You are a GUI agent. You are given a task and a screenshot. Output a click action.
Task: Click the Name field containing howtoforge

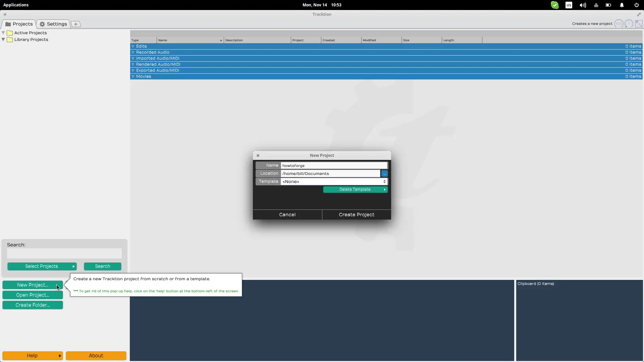click(x=334, y=166)
